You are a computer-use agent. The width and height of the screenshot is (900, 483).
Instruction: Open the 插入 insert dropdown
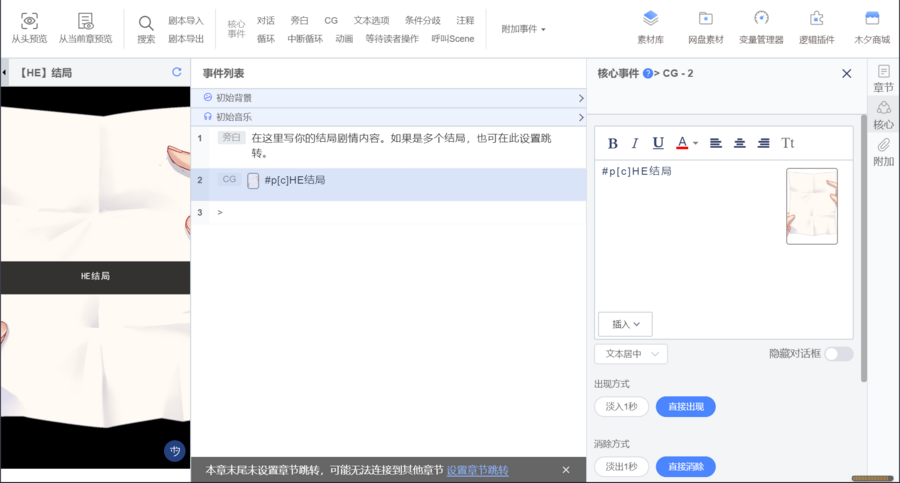(x=625, y=324)
